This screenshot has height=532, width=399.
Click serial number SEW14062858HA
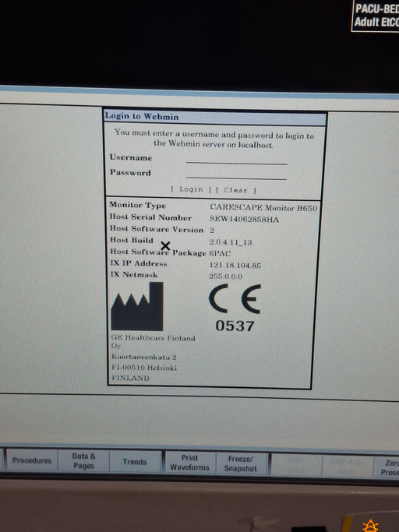(244, 219)
